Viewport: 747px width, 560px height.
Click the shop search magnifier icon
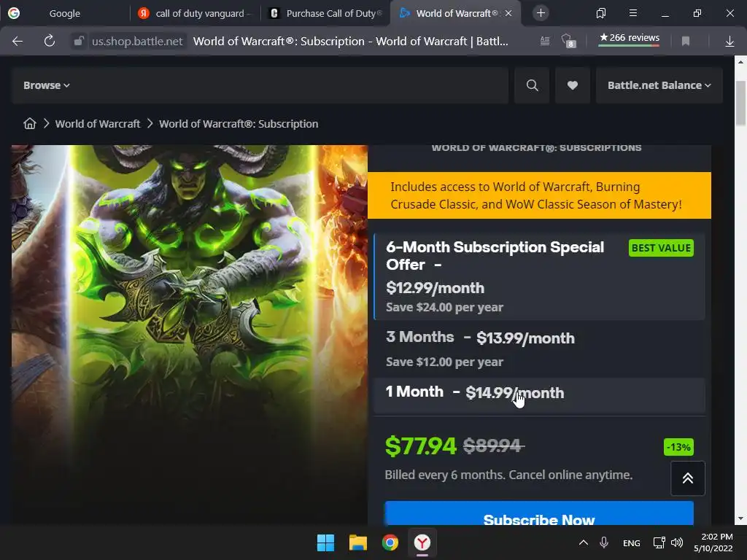coord(532,85)
